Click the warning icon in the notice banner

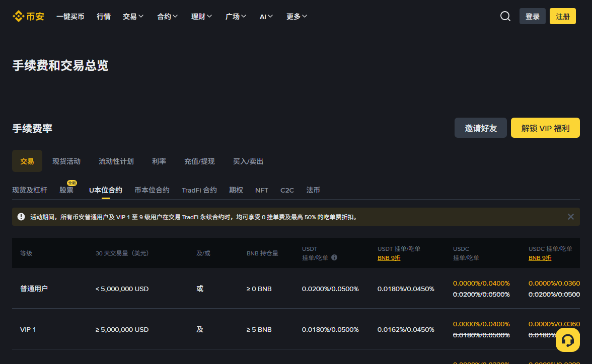[21, 217]
